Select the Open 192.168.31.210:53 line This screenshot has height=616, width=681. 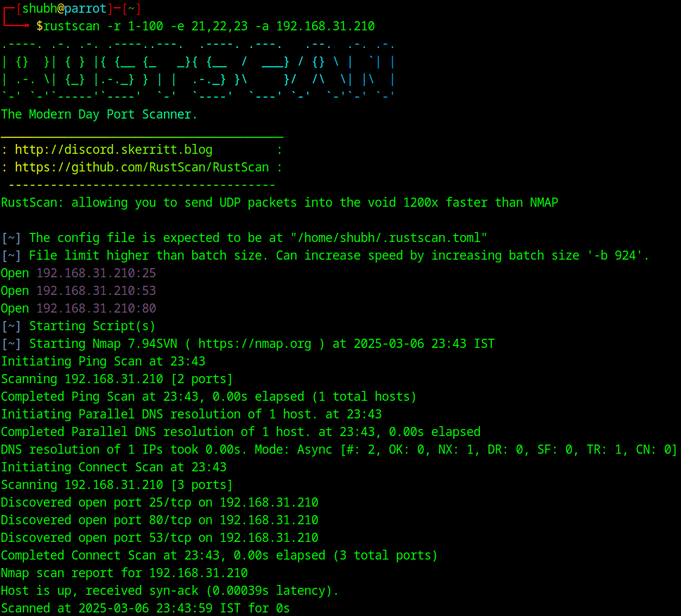pyautogui.click(x=78, y=291)
